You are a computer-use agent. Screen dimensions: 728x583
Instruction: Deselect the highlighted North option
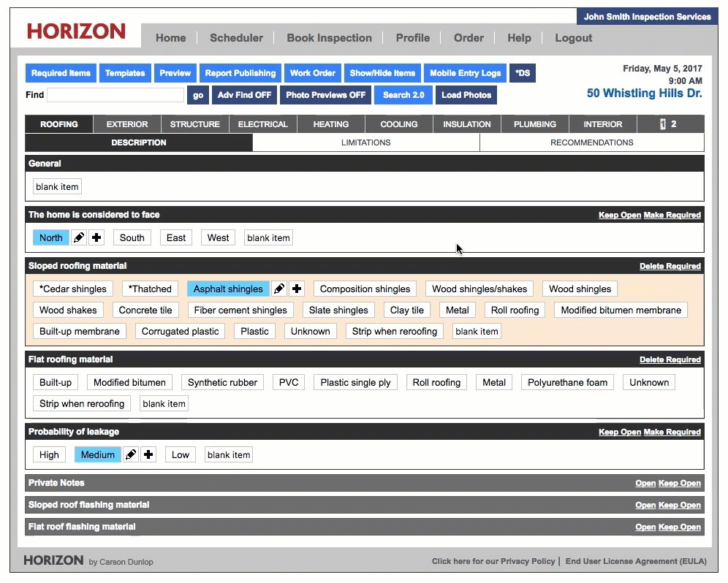(50, 237)
